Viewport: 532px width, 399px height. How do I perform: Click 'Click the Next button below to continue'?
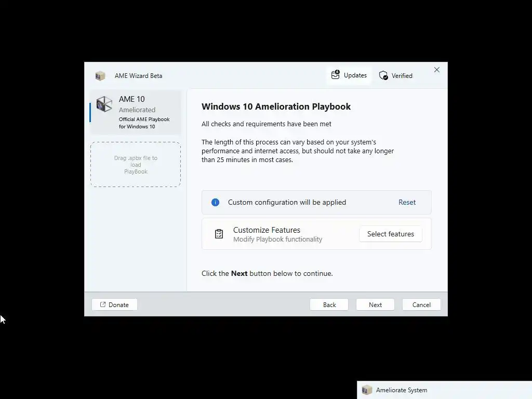pyautogui.click(x=267, y=273)
